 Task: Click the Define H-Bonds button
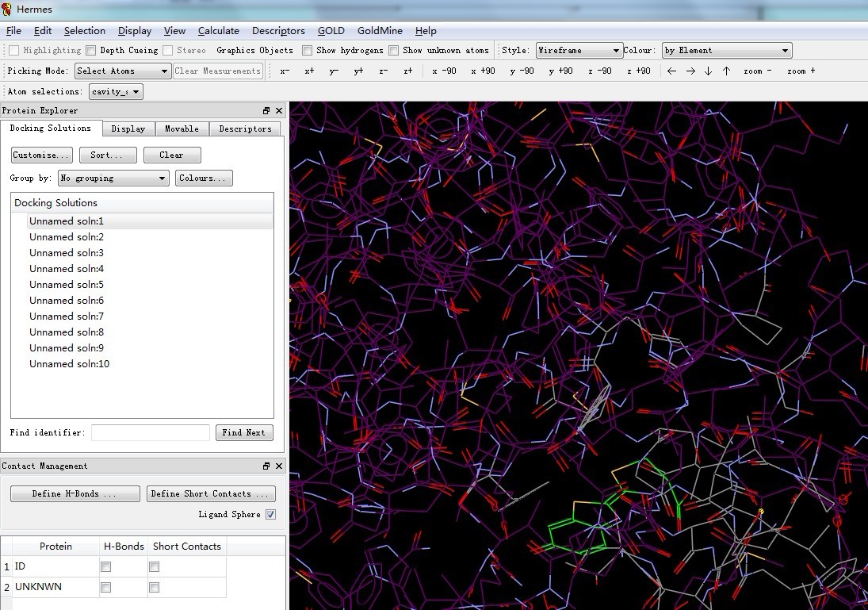click(75, 494)
